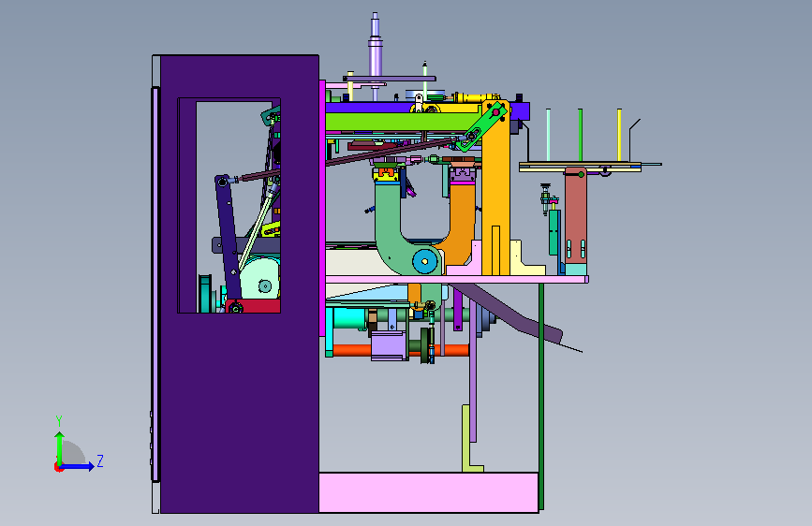Viewport: 812px width, 526px height.
Task: Select the magenta vertical strip beside cabinet
Action: [322, 207]
